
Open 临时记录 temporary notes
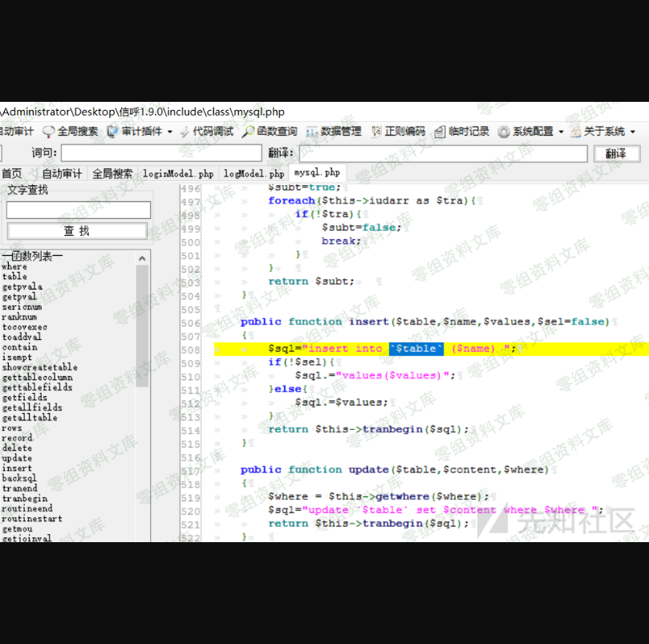462,132
